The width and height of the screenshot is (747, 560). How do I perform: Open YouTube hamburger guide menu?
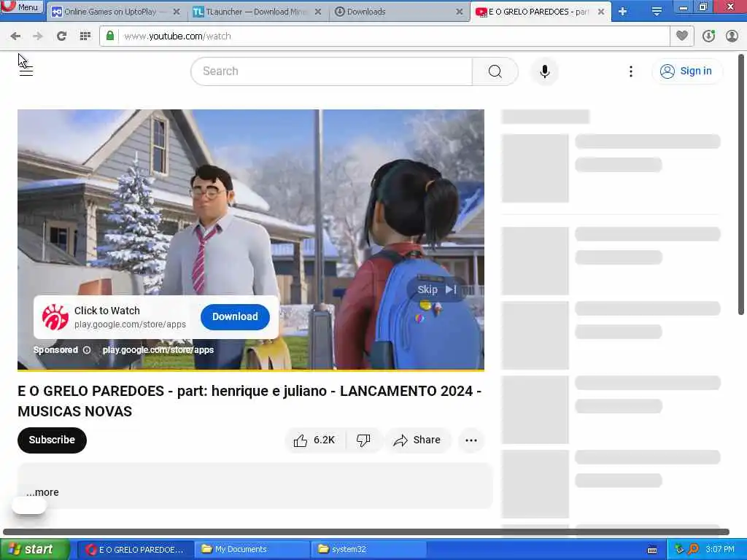point(26,71)
